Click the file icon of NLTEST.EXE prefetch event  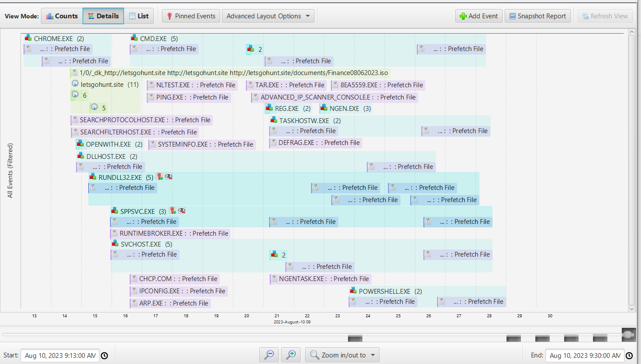(152, 85)
